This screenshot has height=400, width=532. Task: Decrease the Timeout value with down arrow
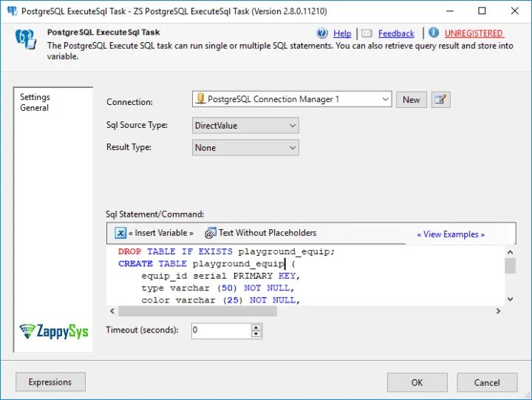256,334
